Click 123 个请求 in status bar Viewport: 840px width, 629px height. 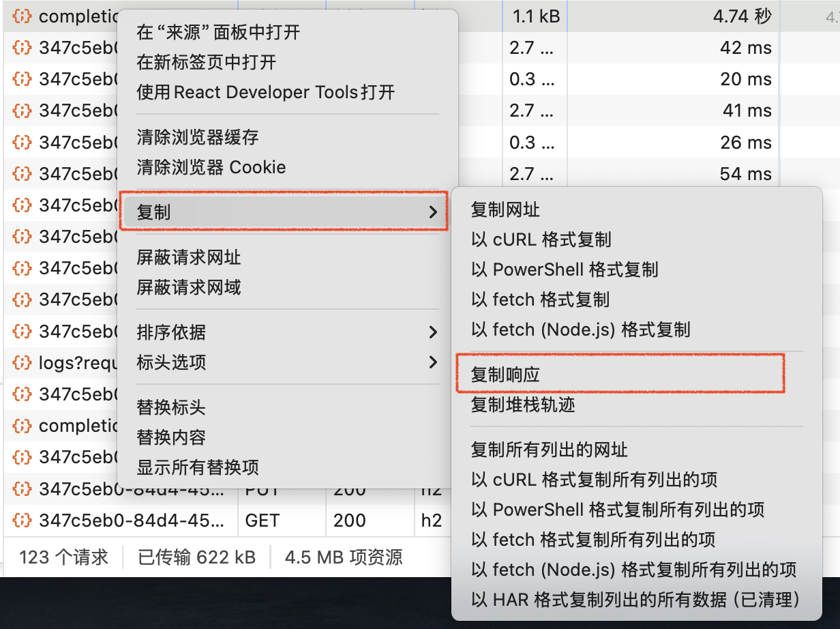pyautogui.click(x=64, y=557)
